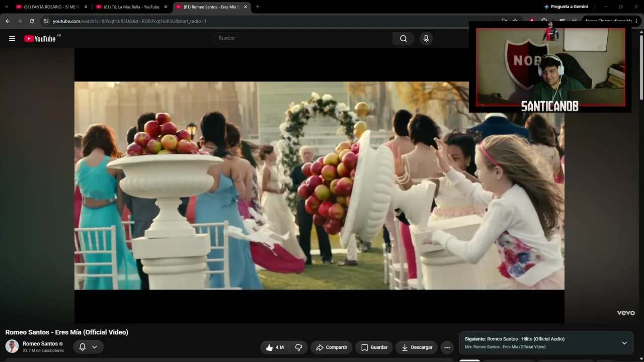This screenshot has width=644, height=362.
Task: Click the Guardar save button
Action: tap(375, 347)
